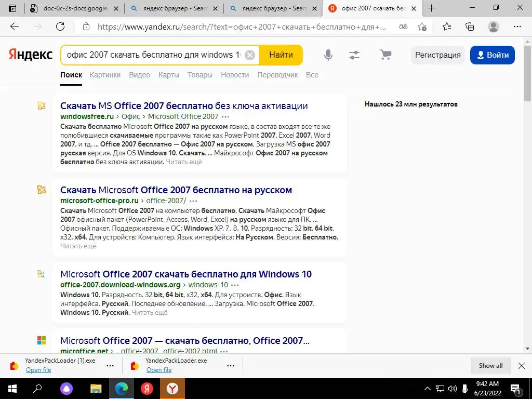Open options for the microffice.net result
Screen dimensions: 532x399
coord(224,351)
